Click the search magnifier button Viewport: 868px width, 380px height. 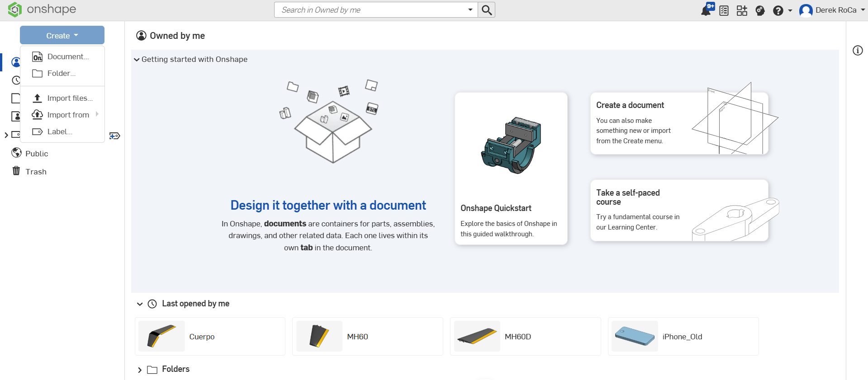(487, 10)
